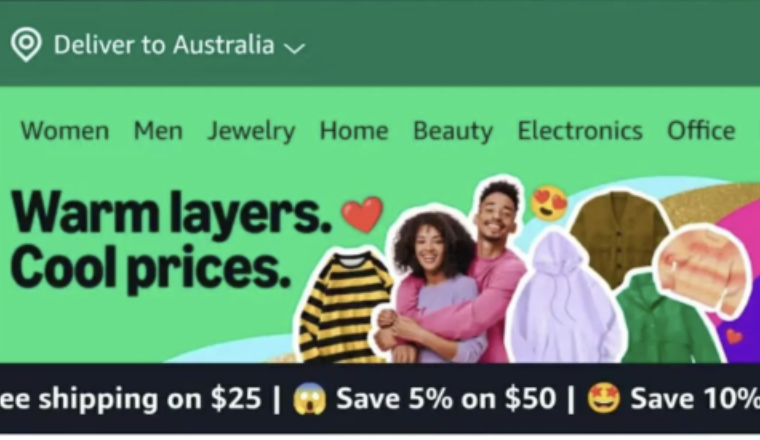Image resolution: width=760 pixels, height=440 pixels.
Task: Open the Women category
Action: click(65, 131)
